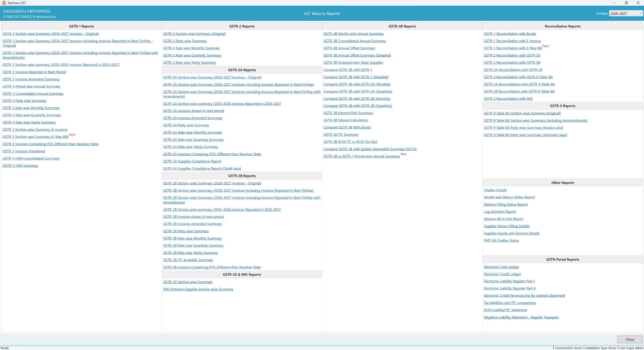This screenshot has height=350, width=644.
Task: Open GSTR-3B Annual Offset Summary (Detailed)
Action: [x=357, y=55]
